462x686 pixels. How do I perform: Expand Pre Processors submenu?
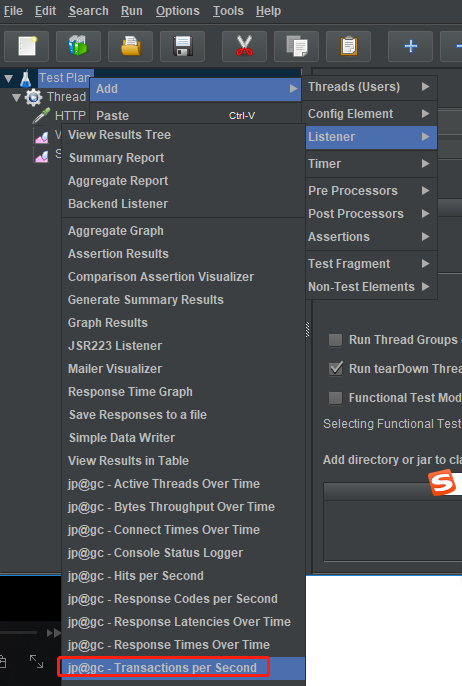pos(371,191)
